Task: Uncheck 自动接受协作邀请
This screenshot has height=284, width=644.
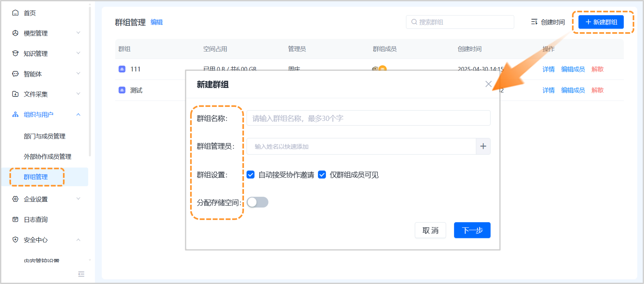Action: (x=250, y=175)
